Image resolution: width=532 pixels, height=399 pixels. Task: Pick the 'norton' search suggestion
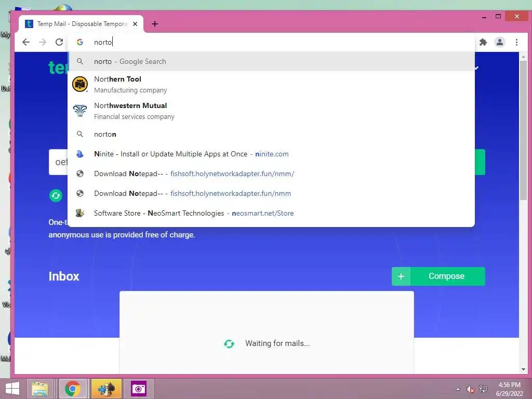(271, 134)
